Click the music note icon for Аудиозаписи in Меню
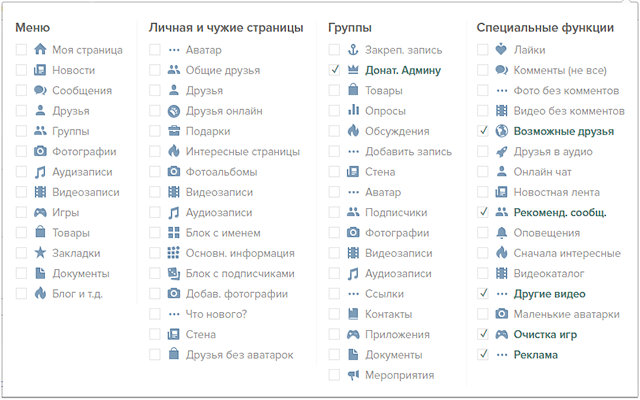 (x=40, y=172)
